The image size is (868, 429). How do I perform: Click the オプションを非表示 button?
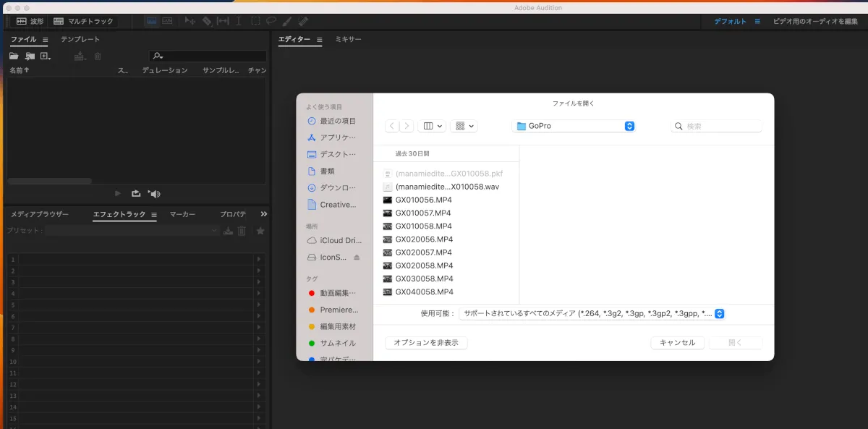coord(426,343)
